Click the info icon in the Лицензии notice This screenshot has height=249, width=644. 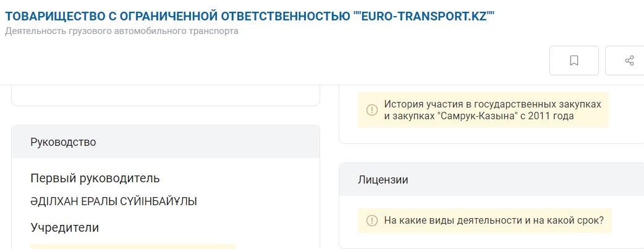pyautogui.click(x=371, y=221)
